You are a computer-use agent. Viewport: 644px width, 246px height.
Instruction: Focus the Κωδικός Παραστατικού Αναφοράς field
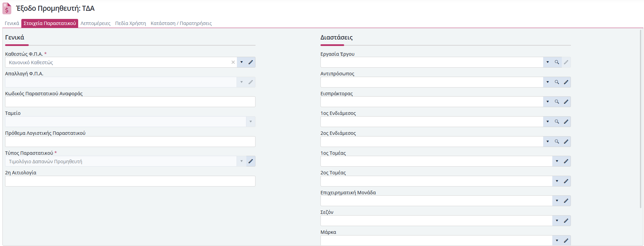point(130,102)
